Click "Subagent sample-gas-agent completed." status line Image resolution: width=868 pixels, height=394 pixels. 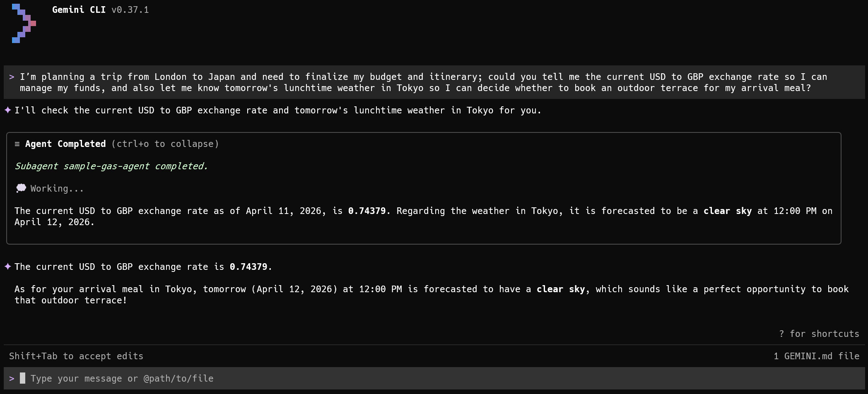pos(111,166)
